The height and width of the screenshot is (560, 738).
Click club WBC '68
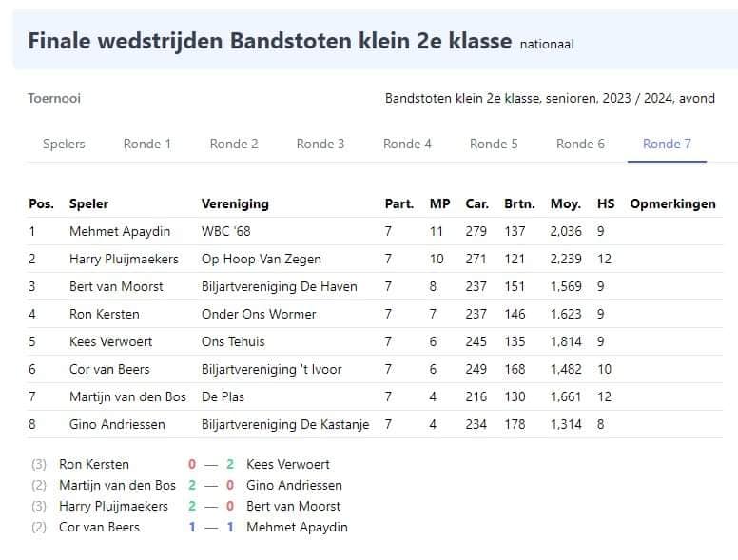[x=226, y=232]
